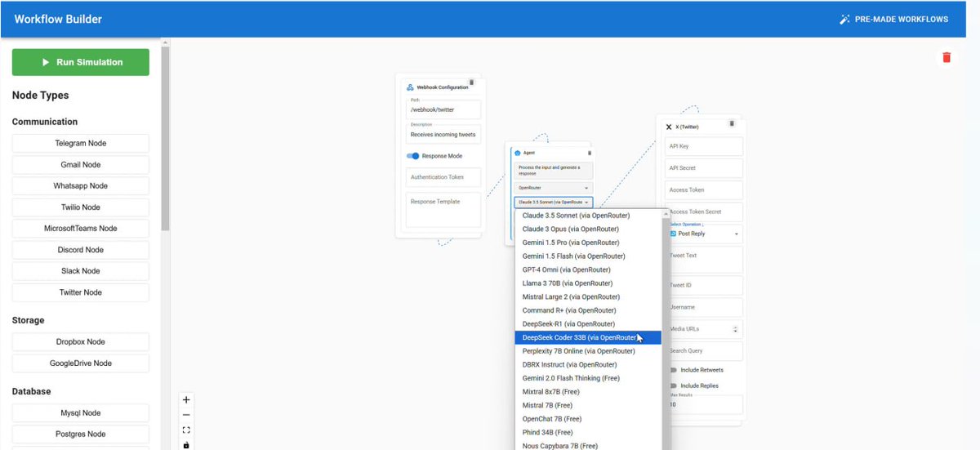980x450 pixels.
Task: Focus the Search Query field
Action: (x=706, y=351)
